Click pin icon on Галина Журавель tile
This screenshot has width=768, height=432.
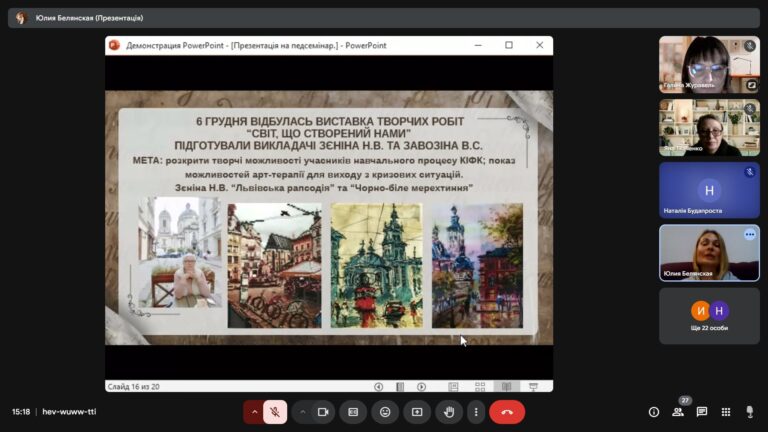coord(751,85)
